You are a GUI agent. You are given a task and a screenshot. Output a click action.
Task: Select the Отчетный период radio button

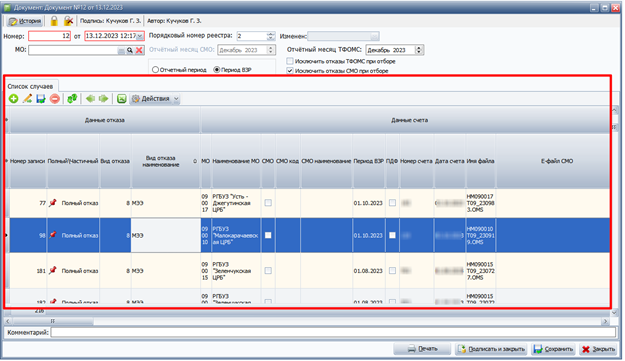click(155, 70)
